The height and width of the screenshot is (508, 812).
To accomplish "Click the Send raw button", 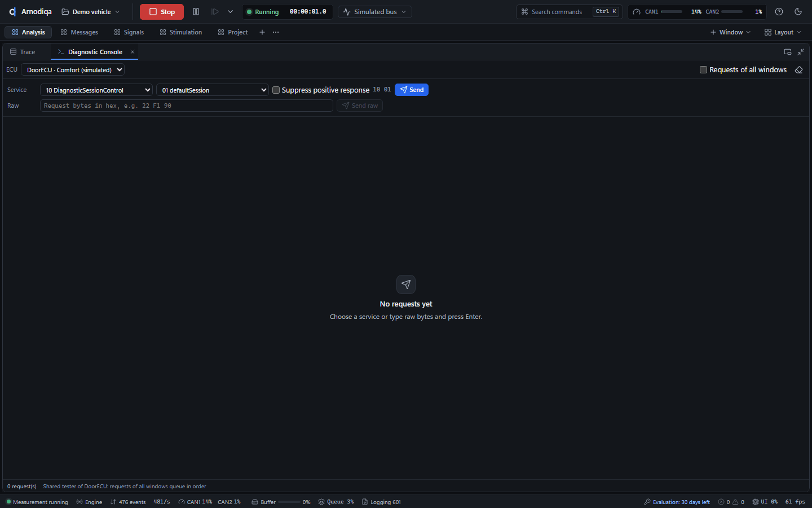I will pos(360,106).
